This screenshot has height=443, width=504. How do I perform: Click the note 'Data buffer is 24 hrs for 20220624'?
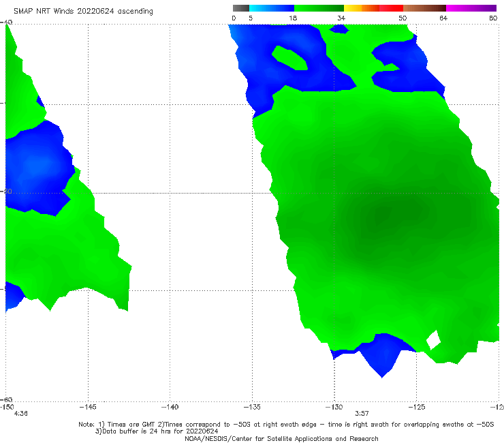(157, 431)
